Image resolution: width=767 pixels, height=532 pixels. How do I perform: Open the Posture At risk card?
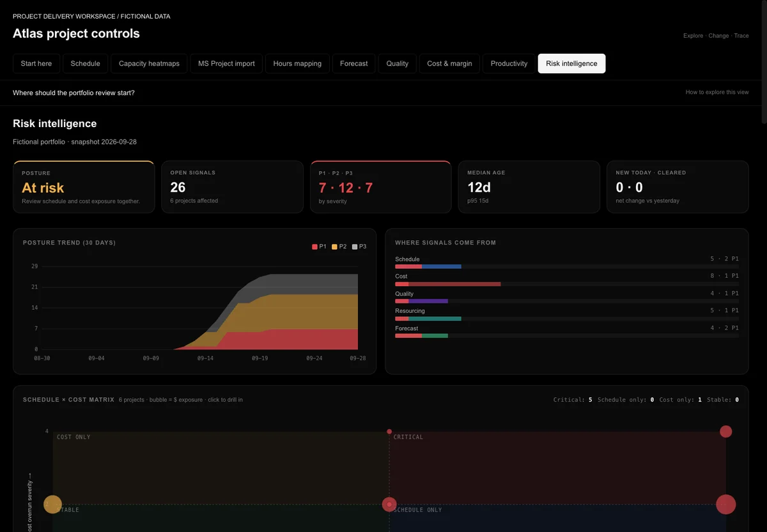tap(84, 186)
